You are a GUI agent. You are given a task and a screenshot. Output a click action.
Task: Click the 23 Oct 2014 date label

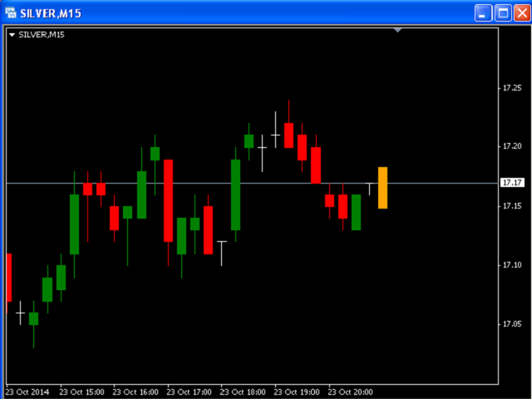27,392
